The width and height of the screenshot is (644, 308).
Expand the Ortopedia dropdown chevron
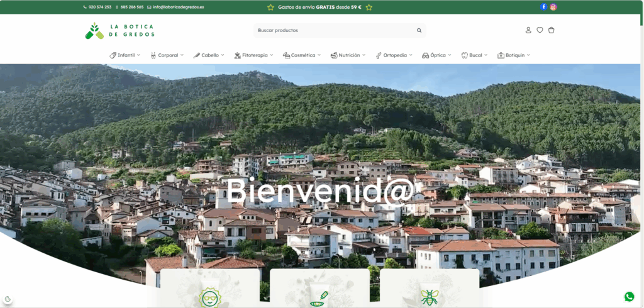[x=411, y=55]
